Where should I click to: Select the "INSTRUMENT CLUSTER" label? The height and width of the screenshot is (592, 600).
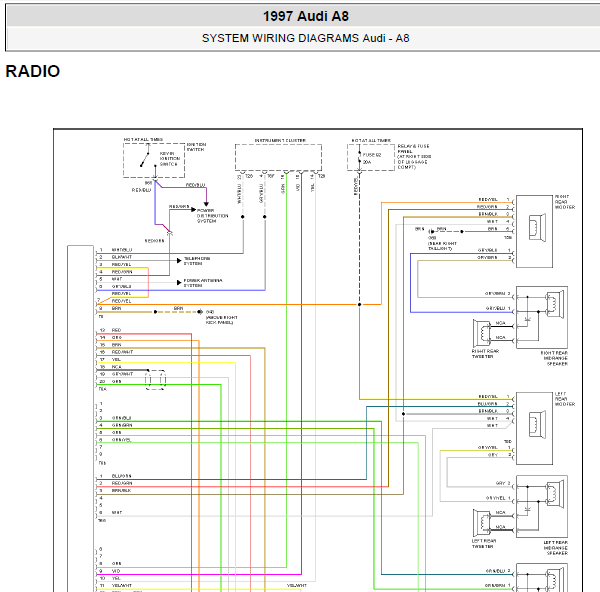(280, 140)
